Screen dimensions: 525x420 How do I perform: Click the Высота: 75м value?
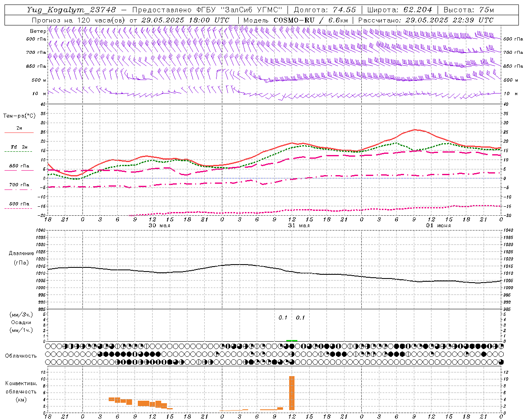click(x=469, y=10)
